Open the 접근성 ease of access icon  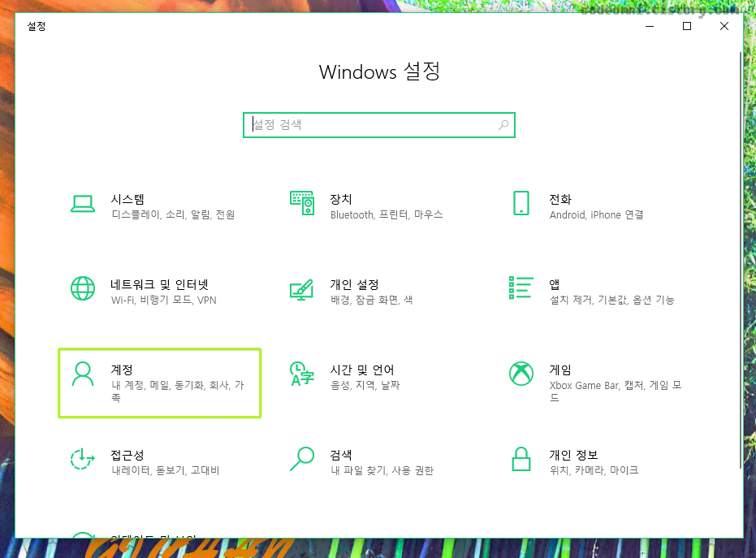[83, 459]
